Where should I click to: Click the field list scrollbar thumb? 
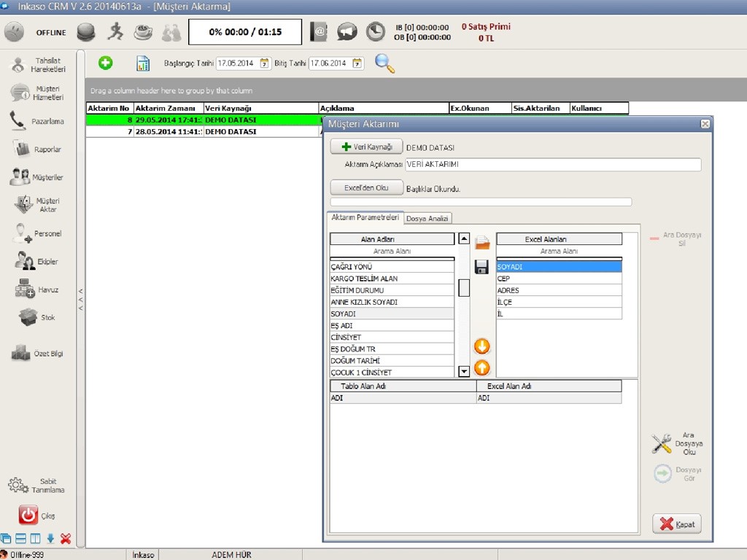point(463,287)
